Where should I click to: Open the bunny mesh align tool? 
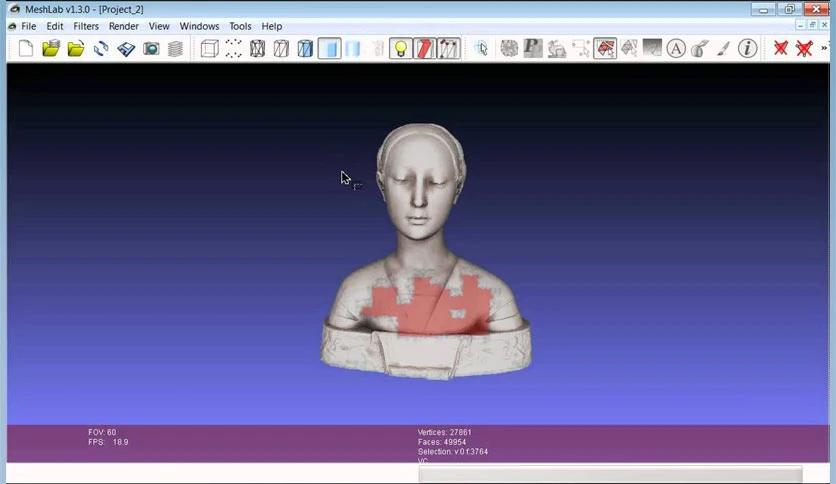click(x=557, y=49)
